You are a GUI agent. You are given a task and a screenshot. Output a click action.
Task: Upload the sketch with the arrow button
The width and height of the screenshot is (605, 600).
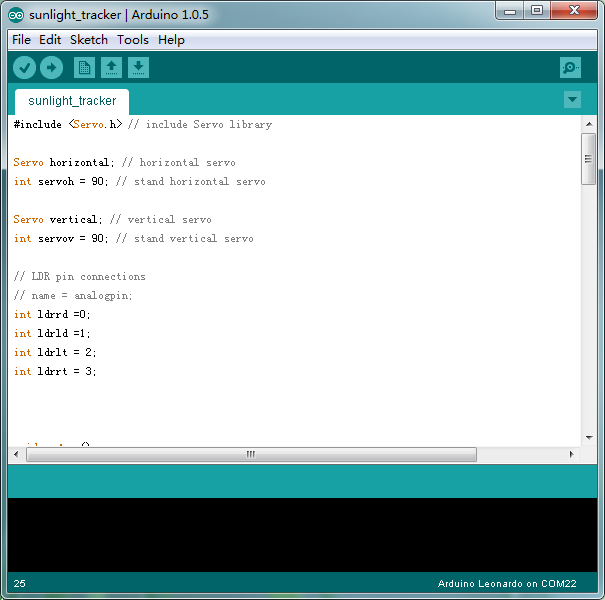click(x=51, y=68)
